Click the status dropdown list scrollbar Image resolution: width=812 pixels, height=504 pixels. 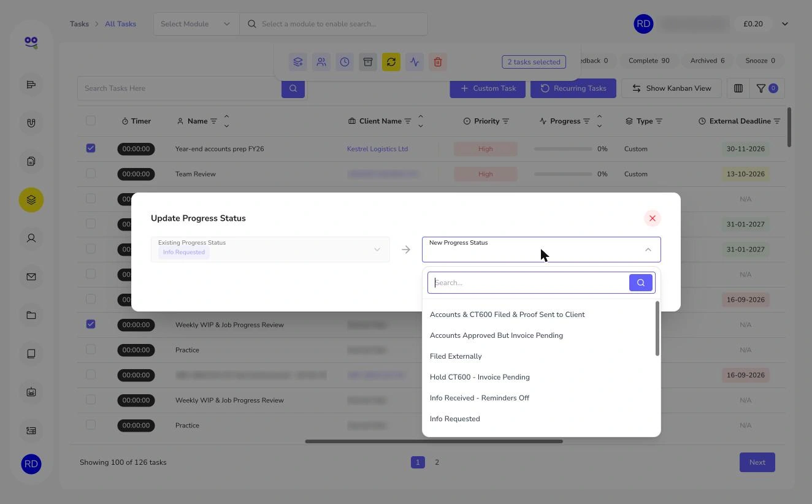coord(657,329)
